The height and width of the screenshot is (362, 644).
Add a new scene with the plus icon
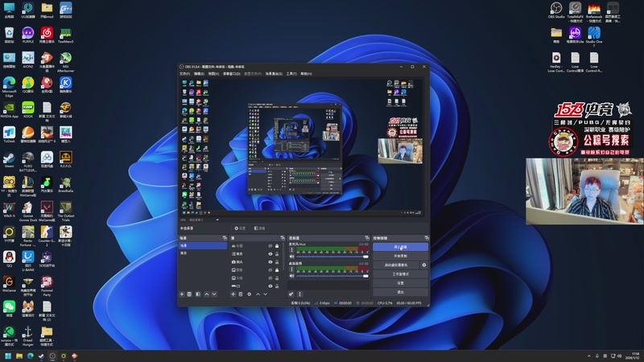[182, 294]
